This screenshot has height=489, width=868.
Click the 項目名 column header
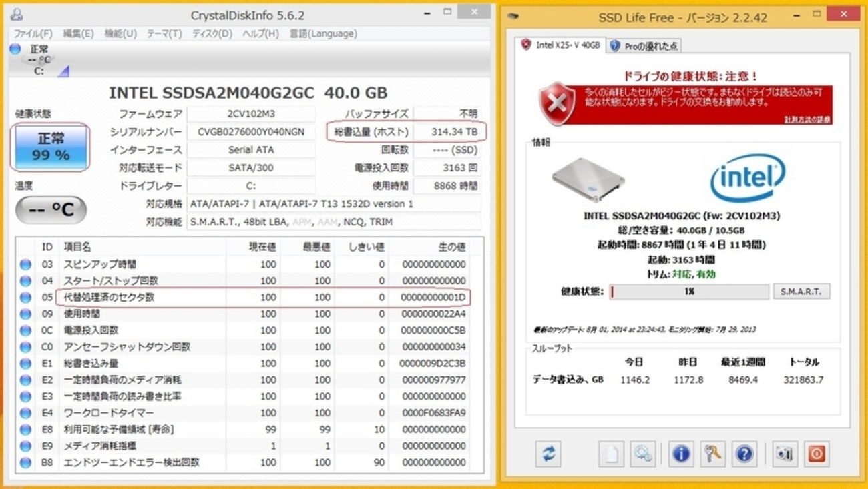(77, 247)
